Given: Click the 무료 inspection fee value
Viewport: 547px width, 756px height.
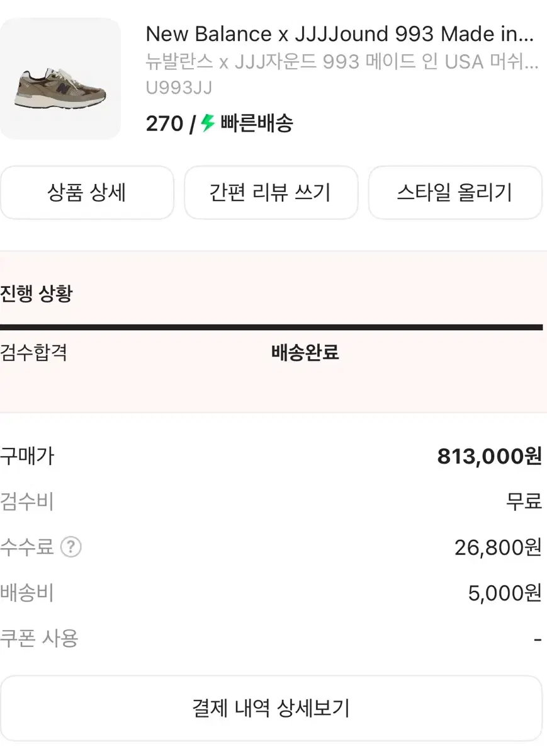Looking at the screenshot, I should coord(524,501).
